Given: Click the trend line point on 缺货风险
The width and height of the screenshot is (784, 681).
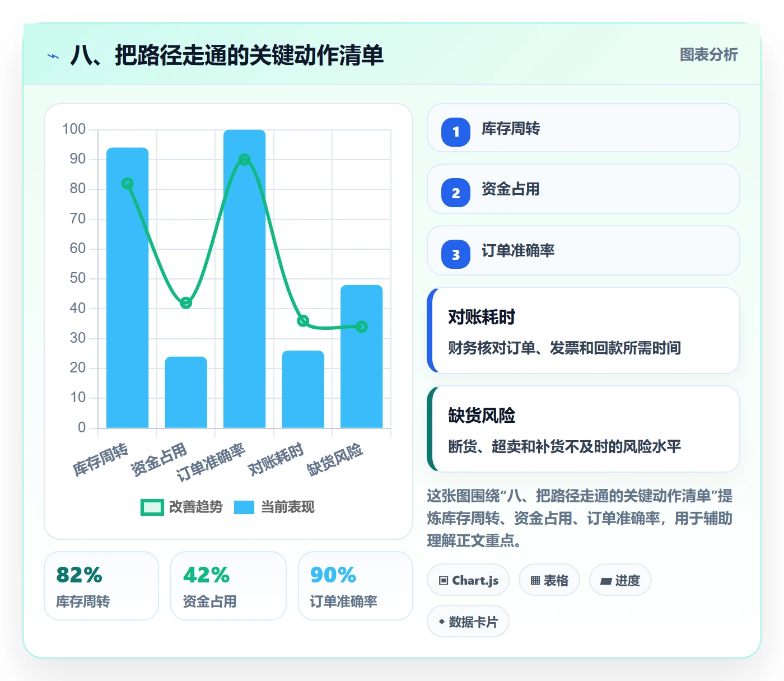Looking at the screenshot, I should [x=362, y=326].
